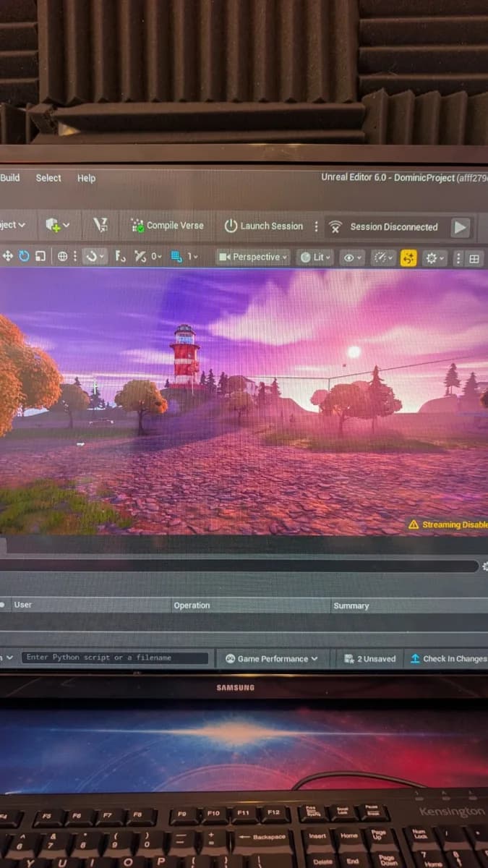Screen dimensions: 488x868
Task: Toggle the yellow highlighted viewport button
Action: point(408,258)
